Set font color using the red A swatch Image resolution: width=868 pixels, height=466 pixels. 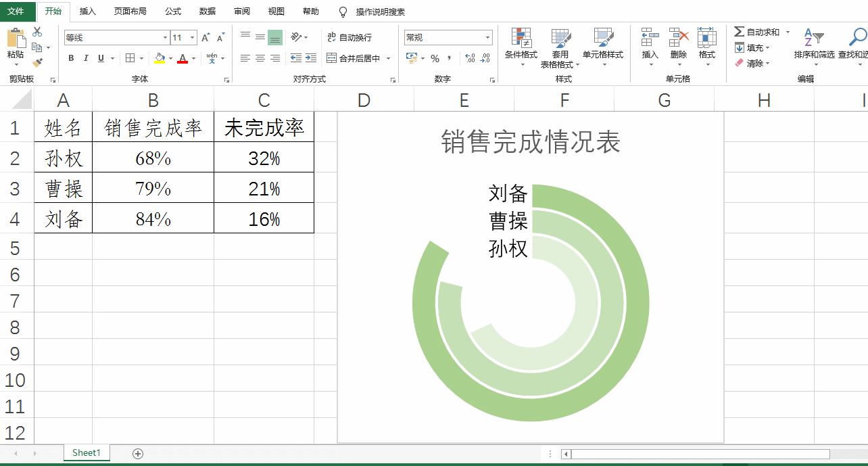click(x=183, y=58)
